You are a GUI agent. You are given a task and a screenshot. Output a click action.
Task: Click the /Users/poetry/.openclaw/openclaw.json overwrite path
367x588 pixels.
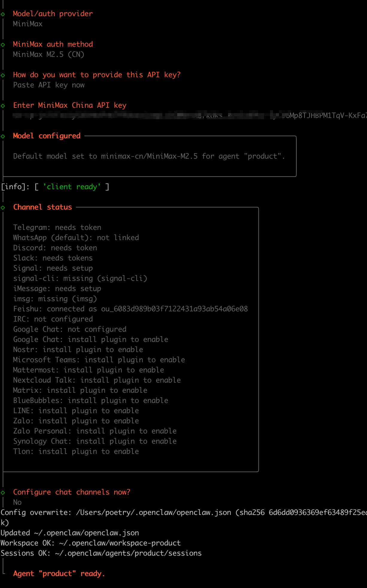(x=154, y=513)
